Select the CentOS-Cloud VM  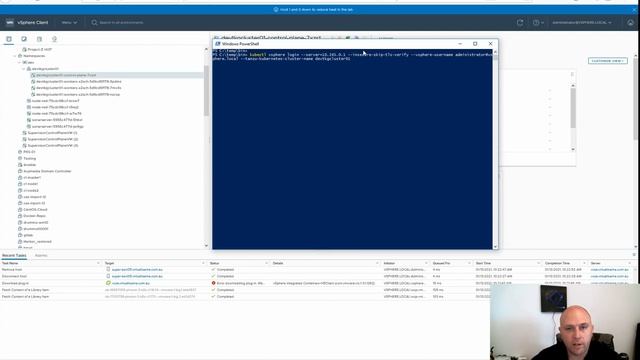(35, 209)
